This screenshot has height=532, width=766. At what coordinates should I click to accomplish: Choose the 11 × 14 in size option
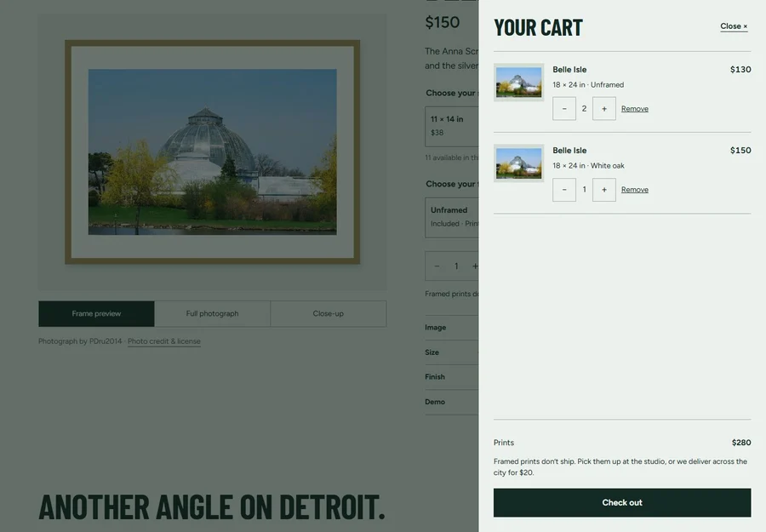[x=452, y=126]
